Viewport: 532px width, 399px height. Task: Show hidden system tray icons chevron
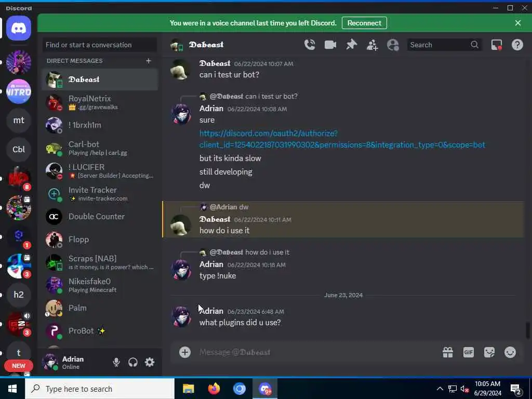[440, 389]
